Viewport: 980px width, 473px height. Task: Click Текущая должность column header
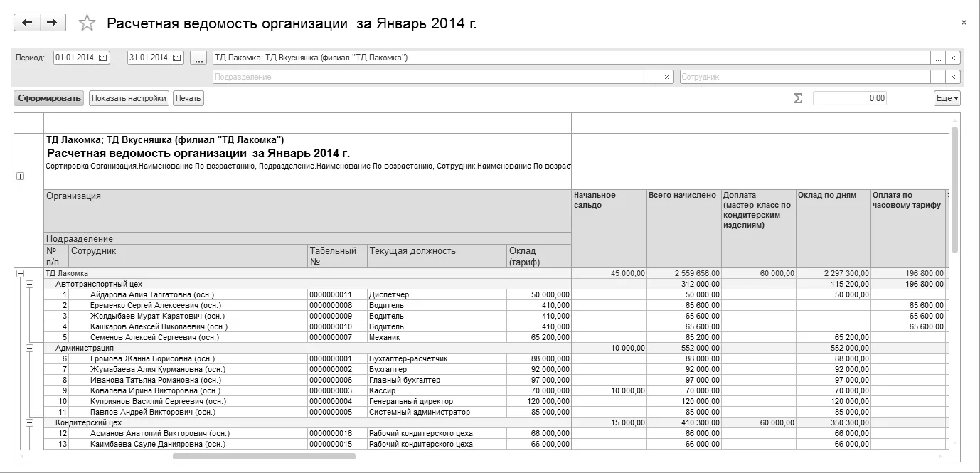click(x=437, y=256)
